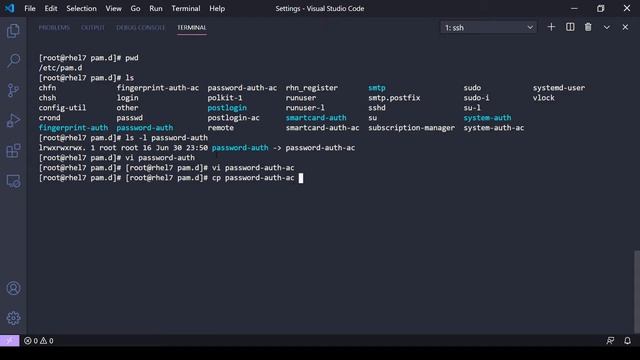Viewport: 640px width, 360px height.
Task: Click cyan 'postlogin' entry
Action: (x=227, y=108)
